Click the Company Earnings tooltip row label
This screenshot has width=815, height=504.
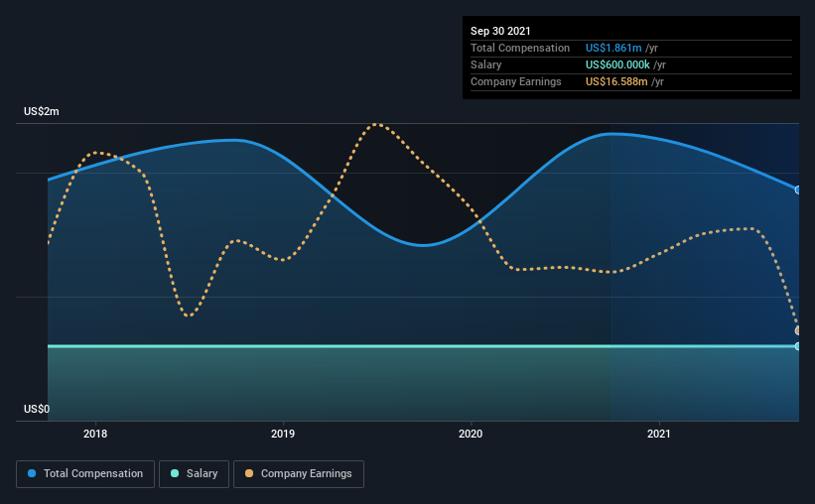tap(515, 81)
